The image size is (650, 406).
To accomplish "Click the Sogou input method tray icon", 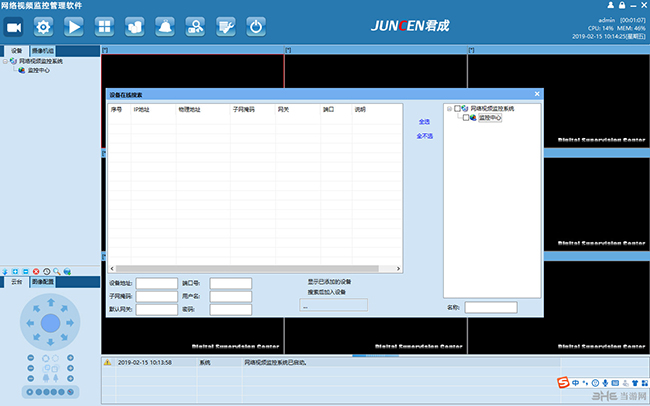I will (x=564, y=383).
